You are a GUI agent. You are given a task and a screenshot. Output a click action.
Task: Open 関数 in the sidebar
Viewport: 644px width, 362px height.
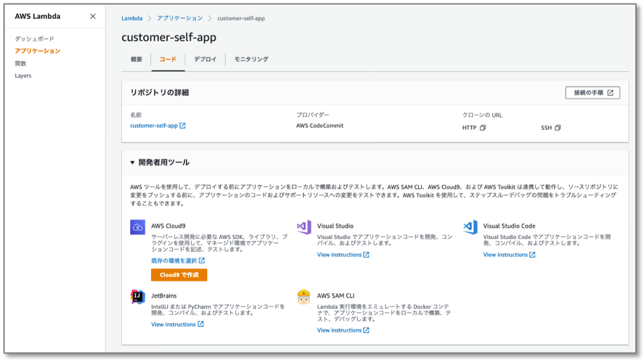point(21,63)
